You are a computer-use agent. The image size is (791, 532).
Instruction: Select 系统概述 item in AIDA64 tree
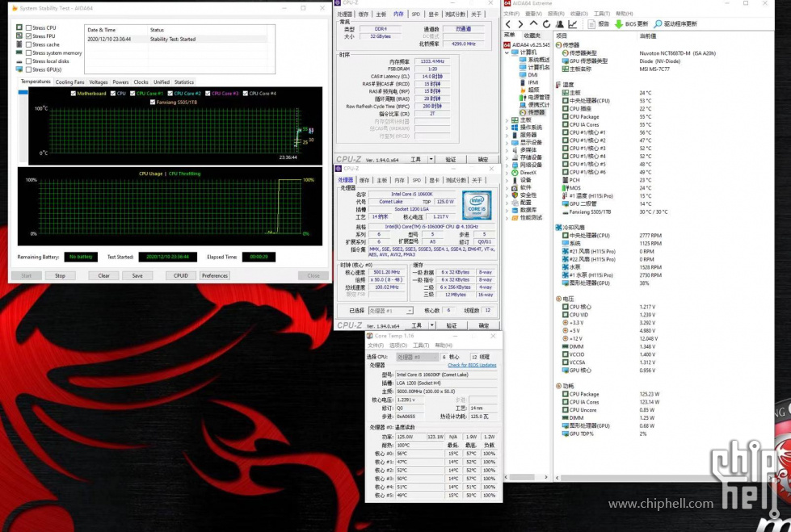coord(534,60)
